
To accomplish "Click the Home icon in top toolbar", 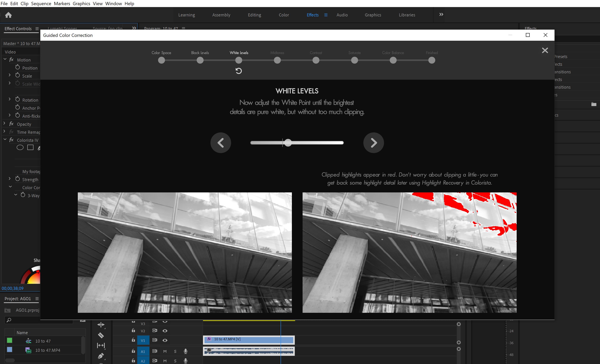I will point(9,15).
